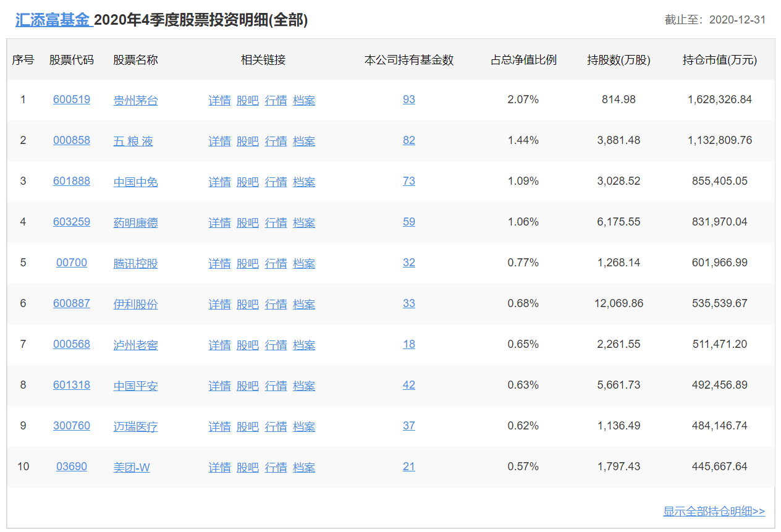781x532 pixels.
Task: Click 行情 in the 贵州茅台 row
Action: click(x=276, y=100)
